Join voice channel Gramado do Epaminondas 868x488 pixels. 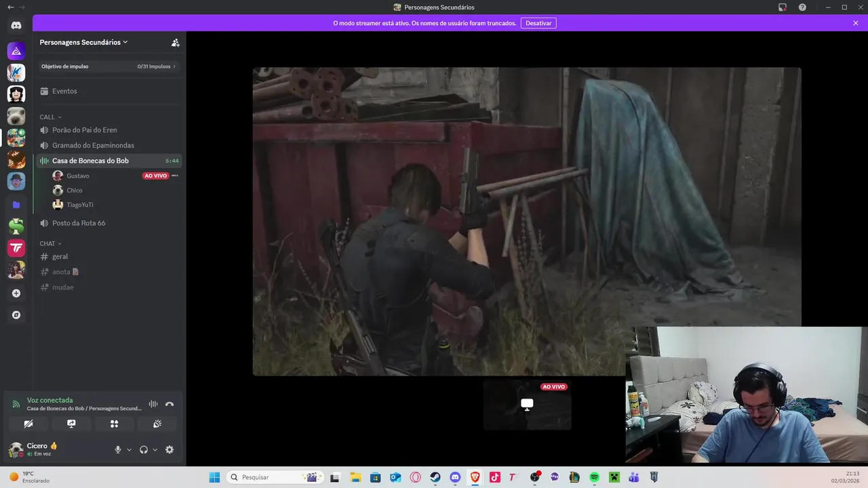pos(108,145)
